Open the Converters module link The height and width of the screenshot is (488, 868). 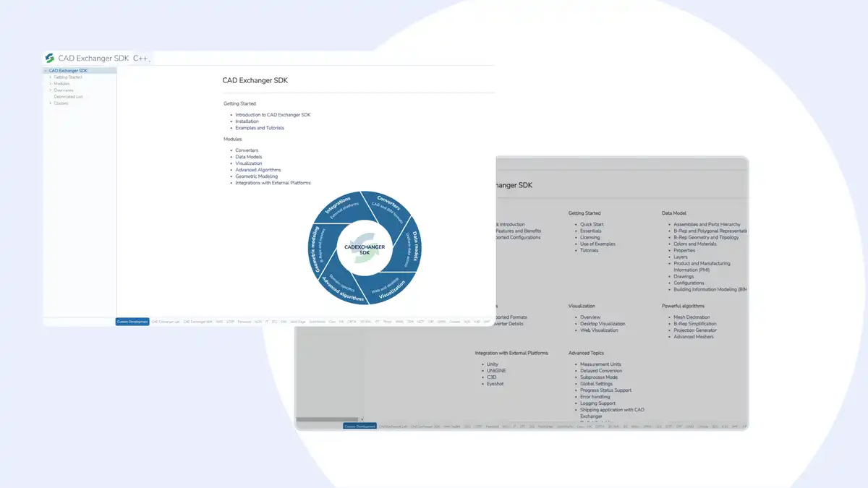247,150
